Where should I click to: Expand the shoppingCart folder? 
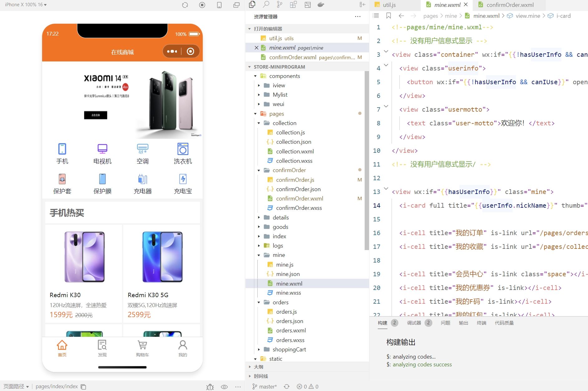click(259, 350)
